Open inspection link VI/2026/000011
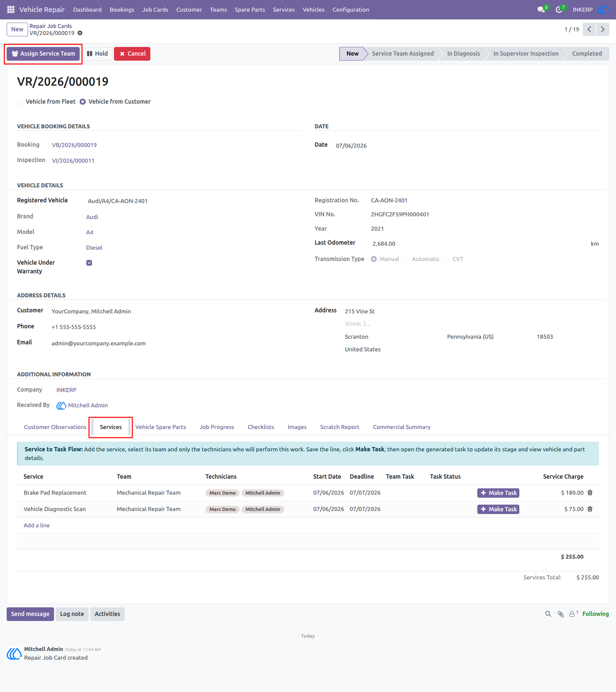Viewport: 616px width, 692px height. pos(73,160)
